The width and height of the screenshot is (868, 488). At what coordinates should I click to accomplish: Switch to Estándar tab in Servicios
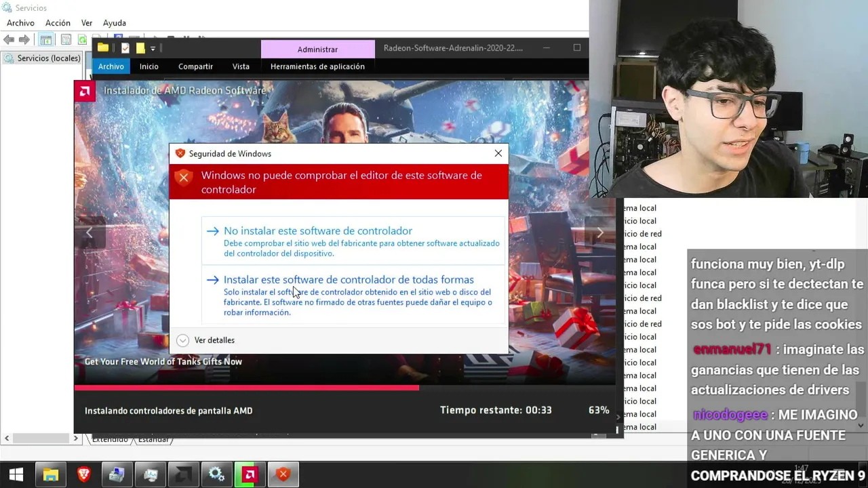coord(153,440)
